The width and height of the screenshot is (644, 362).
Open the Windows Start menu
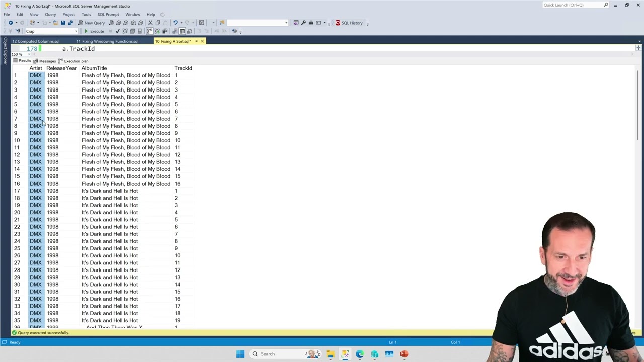240,354
